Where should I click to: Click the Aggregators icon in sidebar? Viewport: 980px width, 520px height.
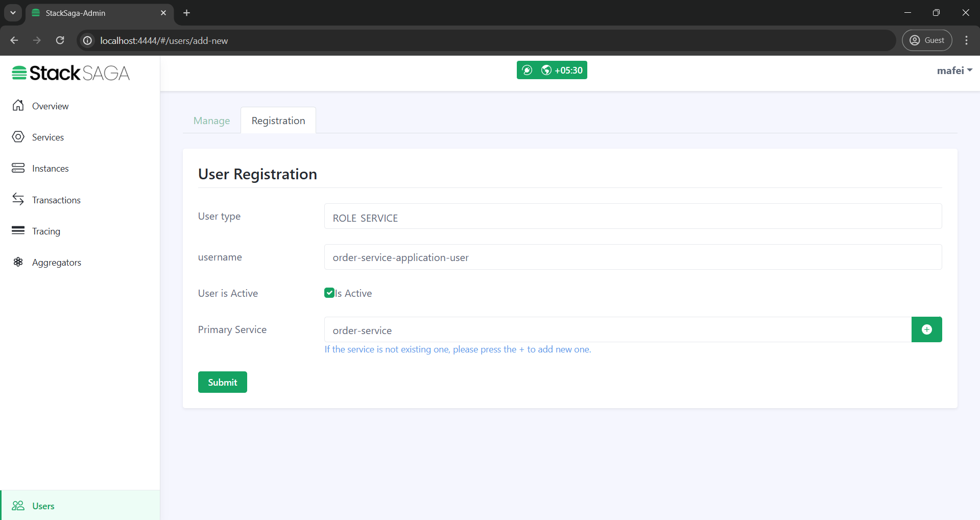tap(18, 262)
